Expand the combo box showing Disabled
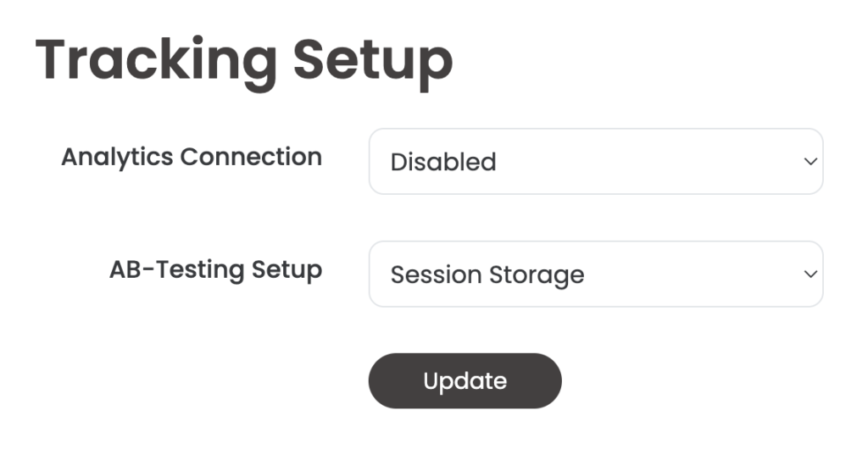Screen dimensions: 868x449 (596, 162)
